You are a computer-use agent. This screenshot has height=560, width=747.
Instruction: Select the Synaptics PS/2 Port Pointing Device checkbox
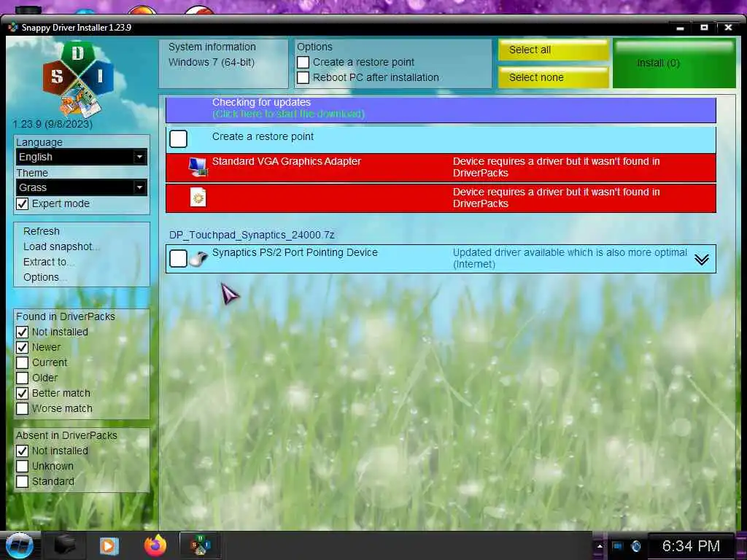click(x=178, y=259)
